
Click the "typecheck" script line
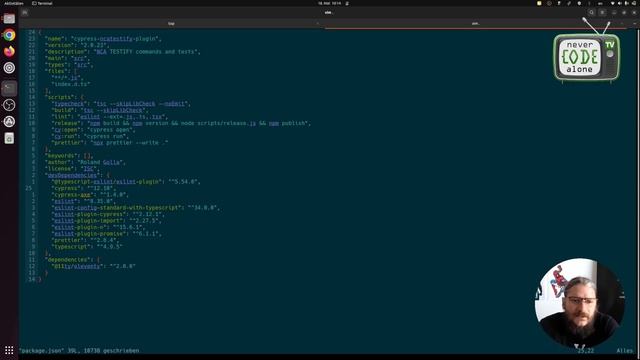pyautogui.click(x=121, y=104)
